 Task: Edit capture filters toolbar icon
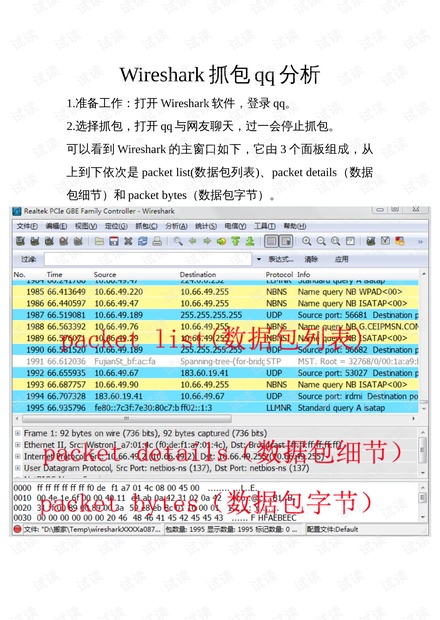(371, 241)
